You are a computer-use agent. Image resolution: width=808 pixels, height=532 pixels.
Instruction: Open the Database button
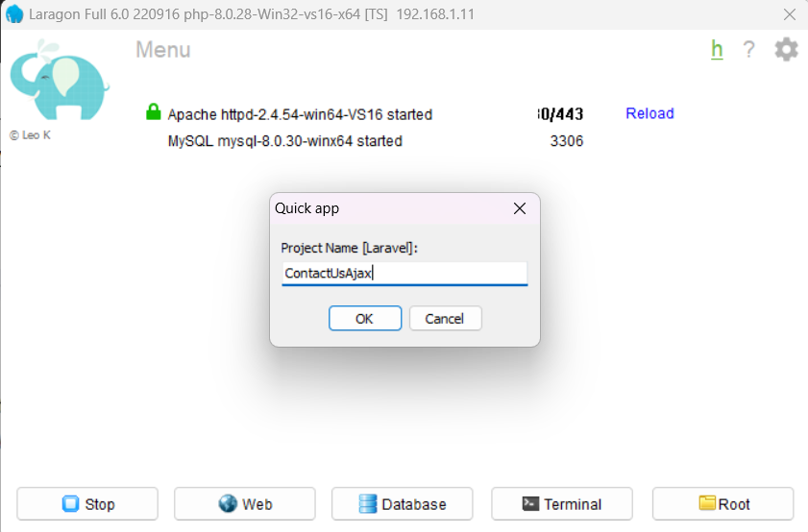pos(402,504)
